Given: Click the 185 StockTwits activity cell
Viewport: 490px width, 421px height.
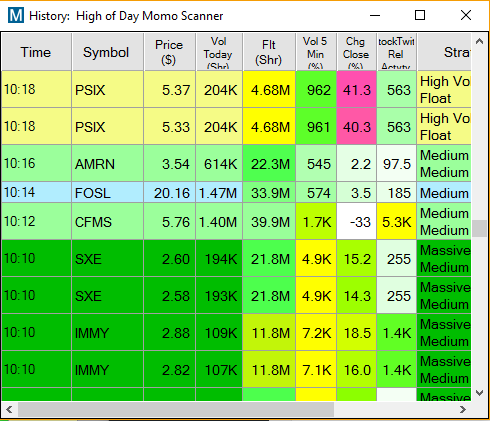Looking at the screenshot, I should (396, 193).
